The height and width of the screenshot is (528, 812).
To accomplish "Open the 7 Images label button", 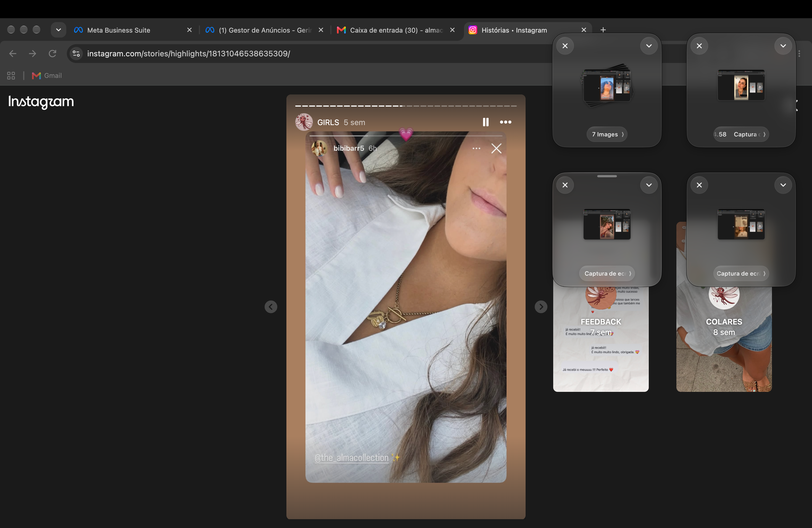I will [x=607, y=134].
